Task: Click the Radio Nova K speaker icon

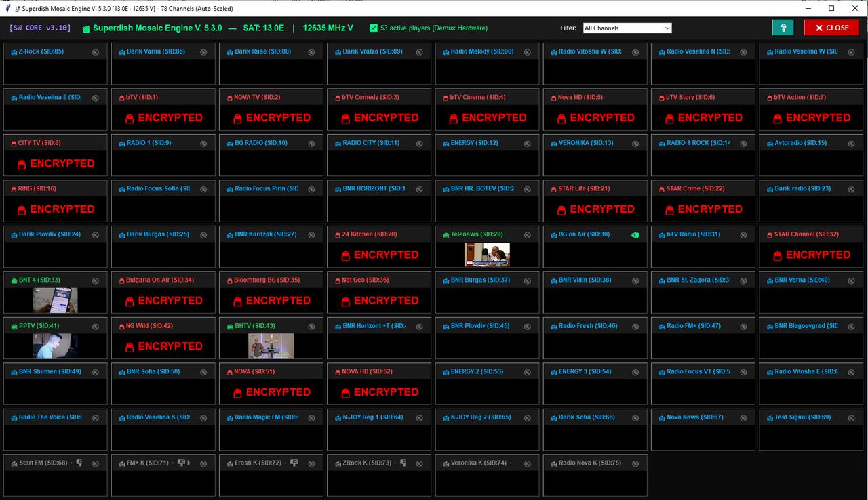Action: [x=635, y=463]
